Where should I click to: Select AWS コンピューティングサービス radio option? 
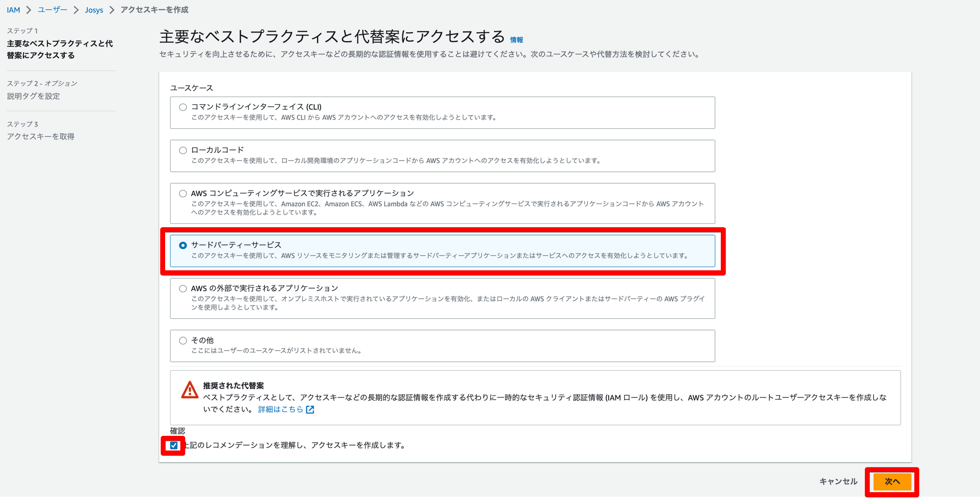pos(183,193)
